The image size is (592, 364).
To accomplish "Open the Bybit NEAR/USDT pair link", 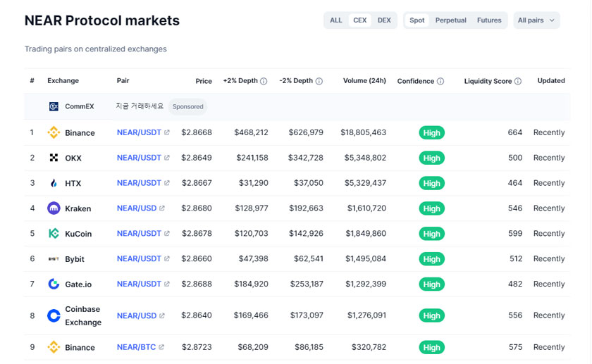I will point(139,259).
